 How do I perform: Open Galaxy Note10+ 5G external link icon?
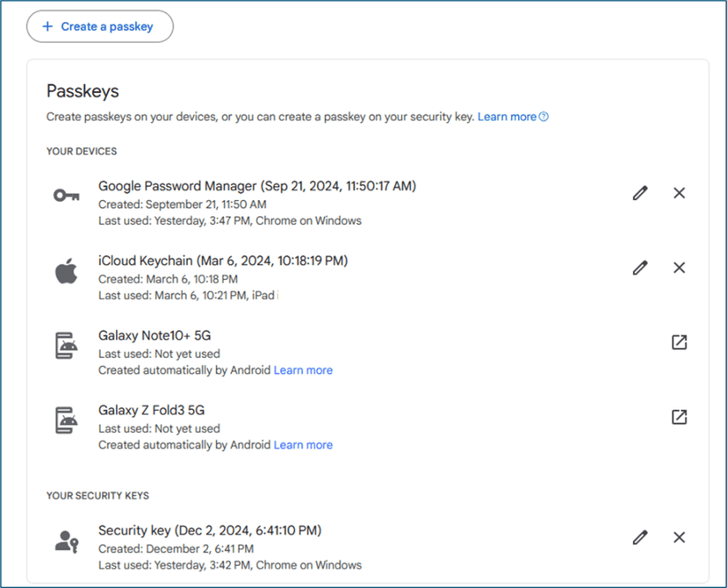pyautogui.click(x=679, y=342)
